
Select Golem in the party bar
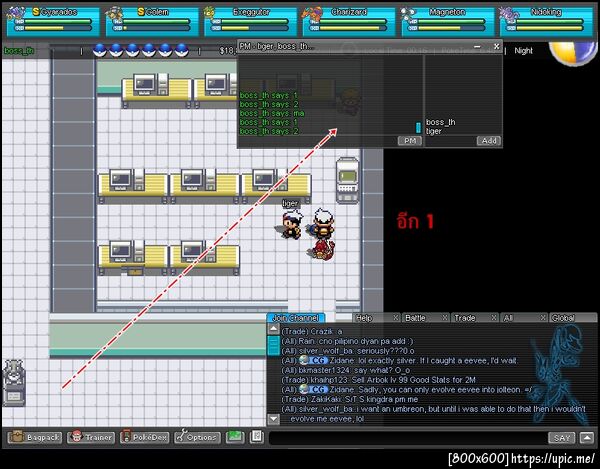152,21
